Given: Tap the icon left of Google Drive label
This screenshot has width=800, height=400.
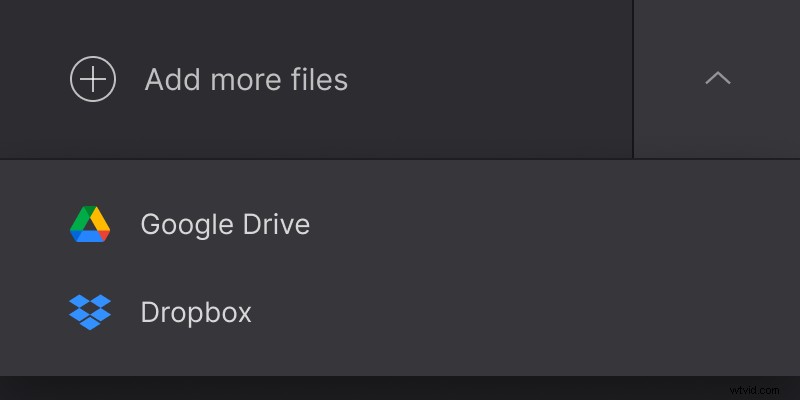Looking at the screenshot, I should click(90, 224).
